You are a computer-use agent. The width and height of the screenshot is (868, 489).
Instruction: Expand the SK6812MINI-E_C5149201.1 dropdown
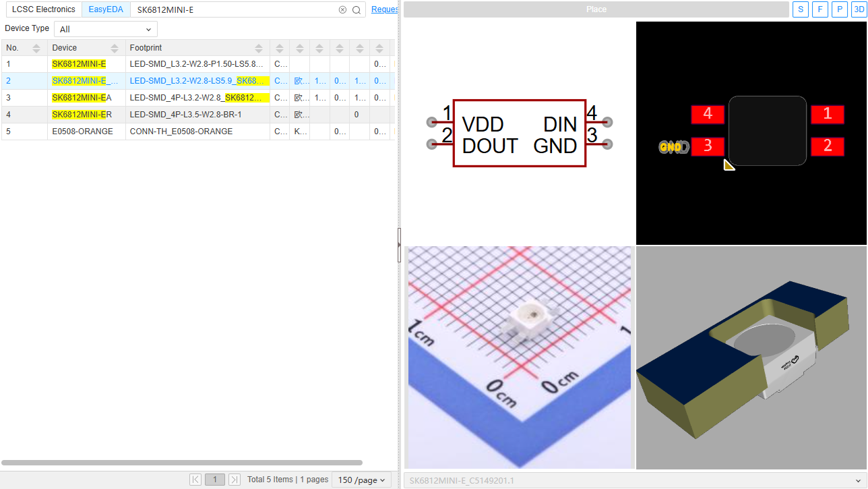click(x=858, y=480)
